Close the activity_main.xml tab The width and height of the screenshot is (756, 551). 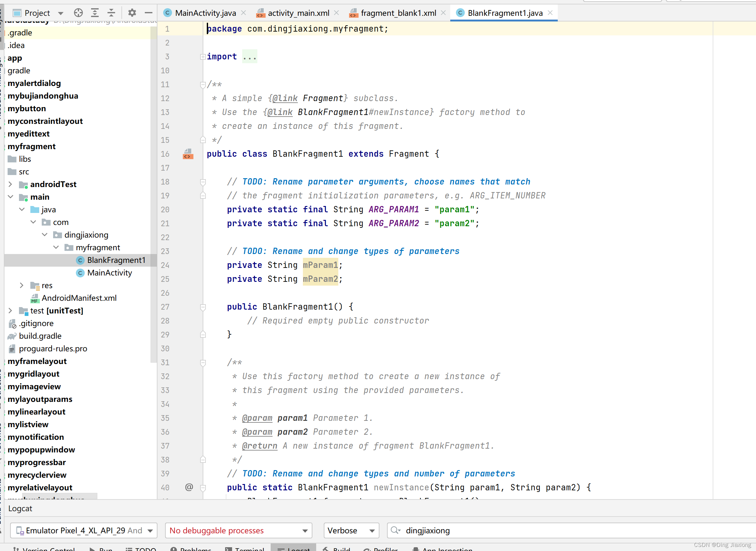point(336,13)
